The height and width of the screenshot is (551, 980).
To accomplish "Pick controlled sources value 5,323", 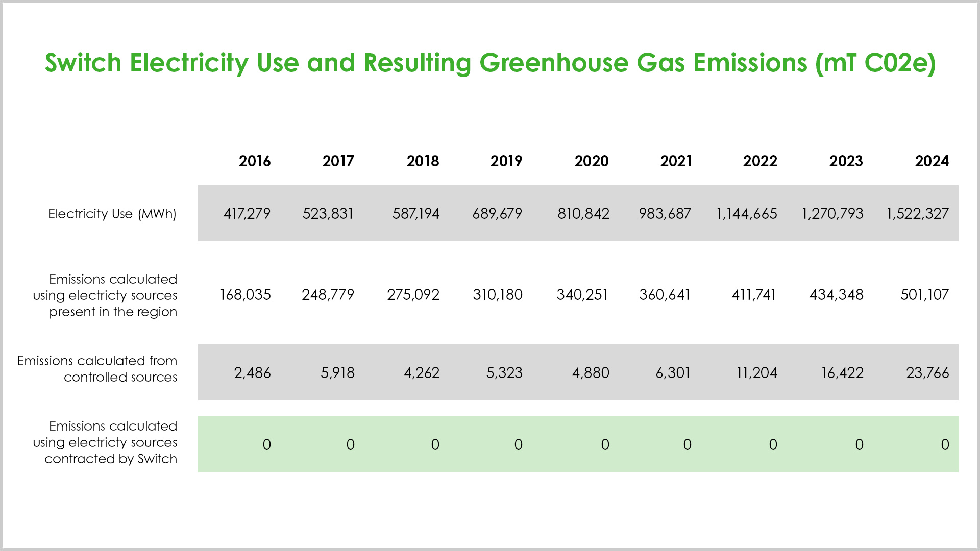I will pyautogui.click(x=504, y=373).
